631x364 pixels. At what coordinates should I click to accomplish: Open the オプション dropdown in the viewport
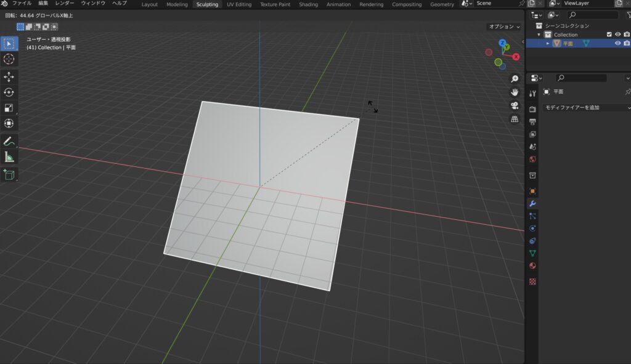504,27
